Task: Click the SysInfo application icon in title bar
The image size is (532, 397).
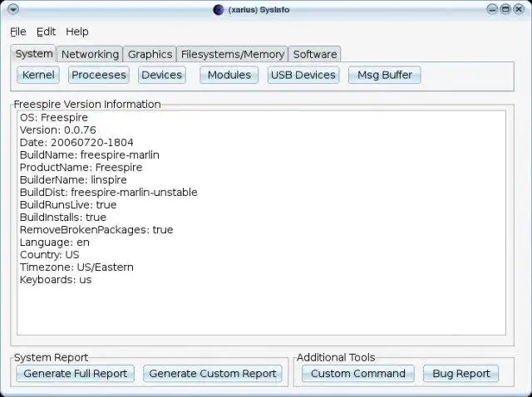Action: click(x=218, y=10)
